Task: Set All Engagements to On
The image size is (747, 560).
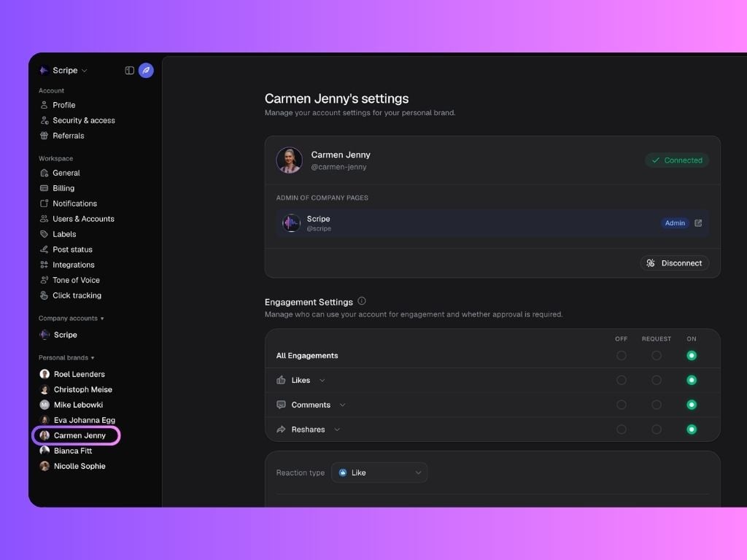Action: pyautogui.click(x=692, y=356)
